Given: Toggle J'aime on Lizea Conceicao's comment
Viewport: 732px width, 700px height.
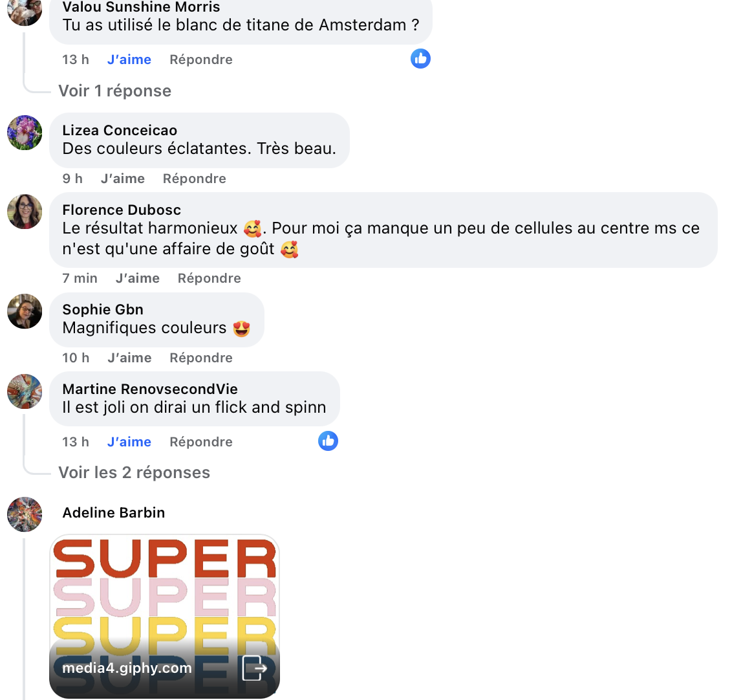Looking at the screenshot, I should [x=123, y=179].
